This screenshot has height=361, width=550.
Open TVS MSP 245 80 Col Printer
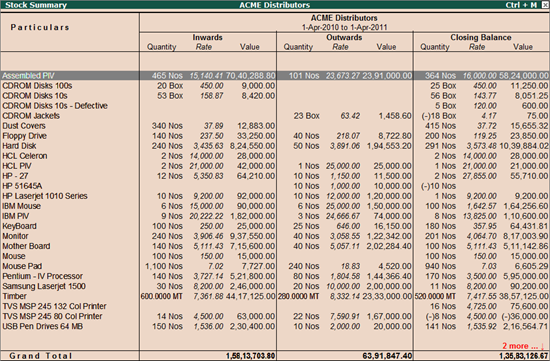pos(52,316)
